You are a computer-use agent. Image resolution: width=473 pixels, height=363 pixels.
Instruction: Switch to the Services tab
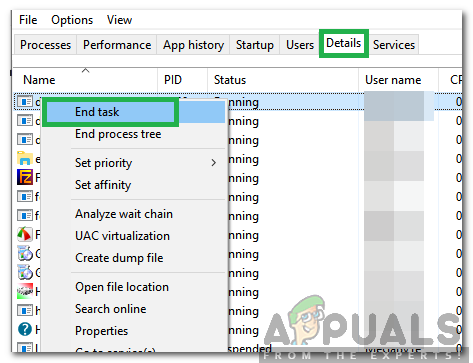click(394, 45)
